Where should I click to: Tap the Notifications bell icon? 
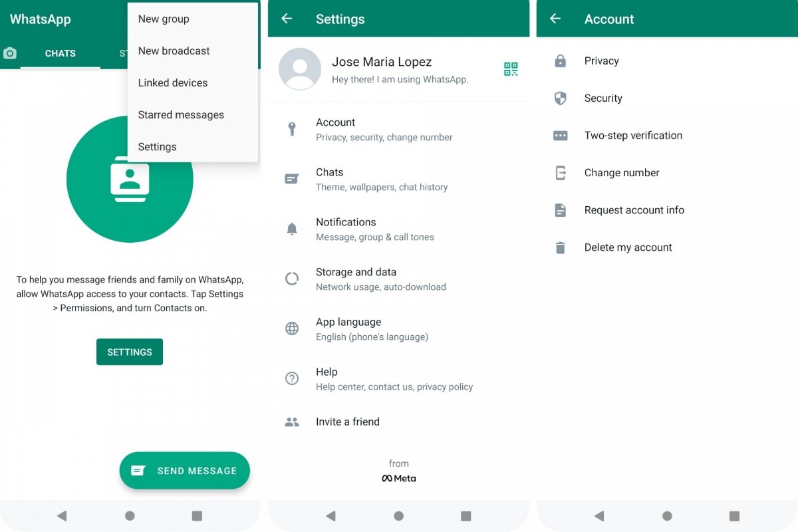291,229
